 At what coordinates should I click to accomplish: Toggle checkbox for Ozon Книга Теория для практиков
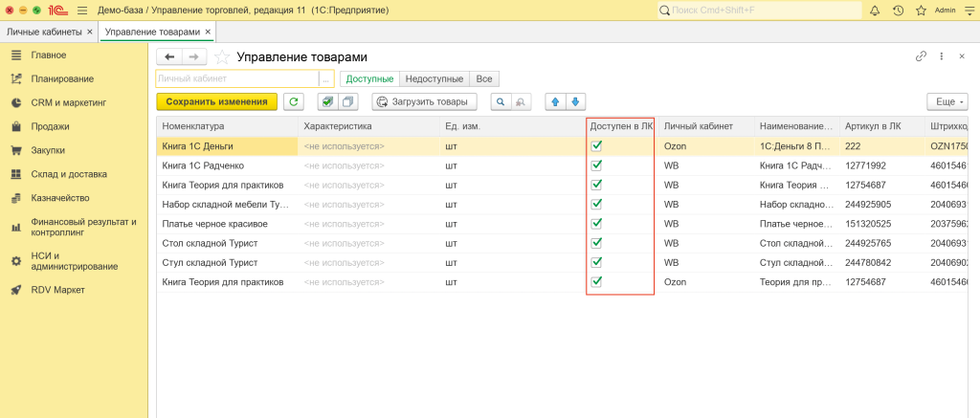pos(596,281)
